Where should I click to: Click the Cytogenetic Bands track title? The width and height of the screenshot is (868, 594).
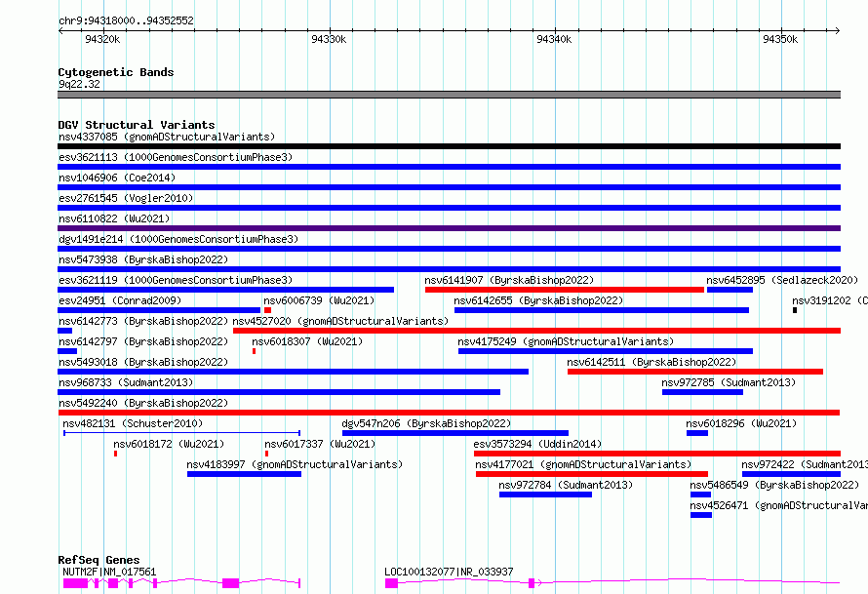[x=116, y=72]
